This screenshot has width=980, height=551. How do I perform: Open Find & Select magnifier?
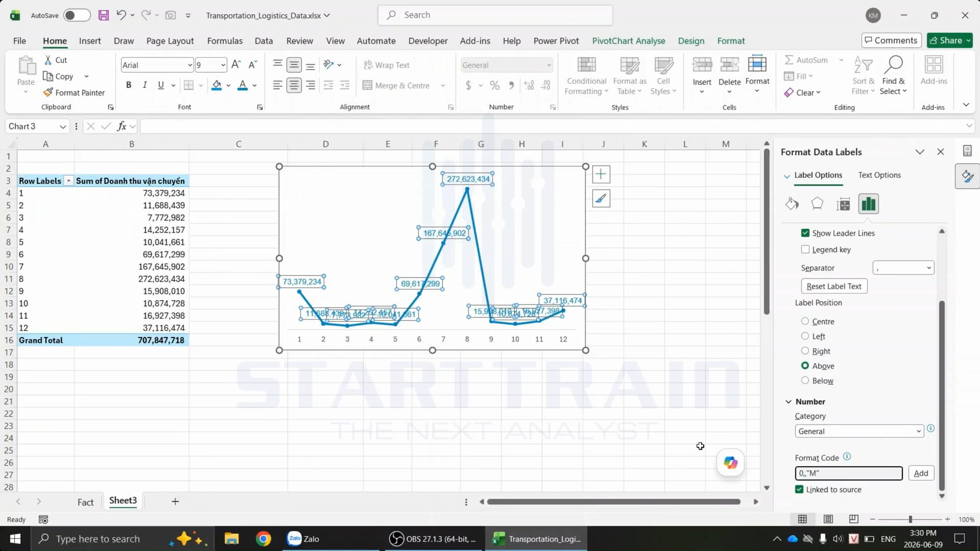[x=893, y=76]
